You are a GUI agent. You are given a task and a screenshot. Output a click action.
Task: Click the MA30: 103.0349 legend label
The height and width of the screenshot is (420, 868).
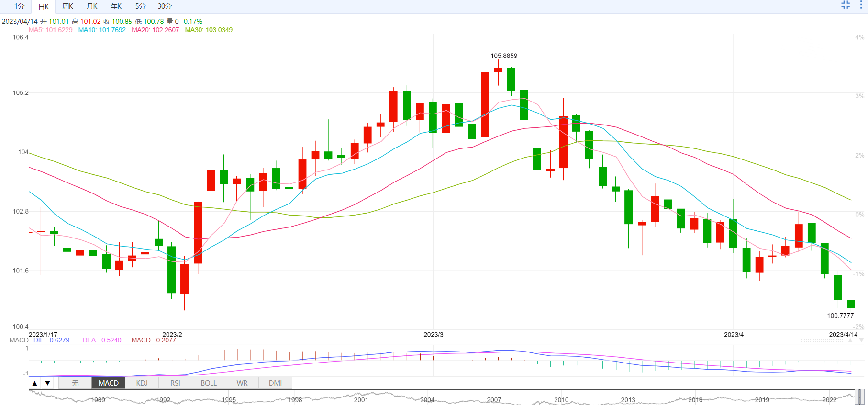coord(209,30)
